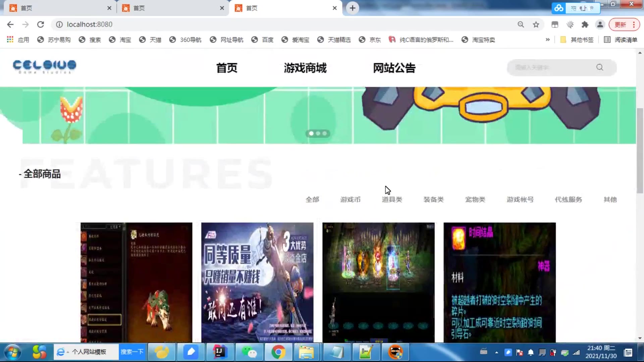Open the Chrome extensions puzzle icon
The image size is (644, 362).
click(585, 24)
